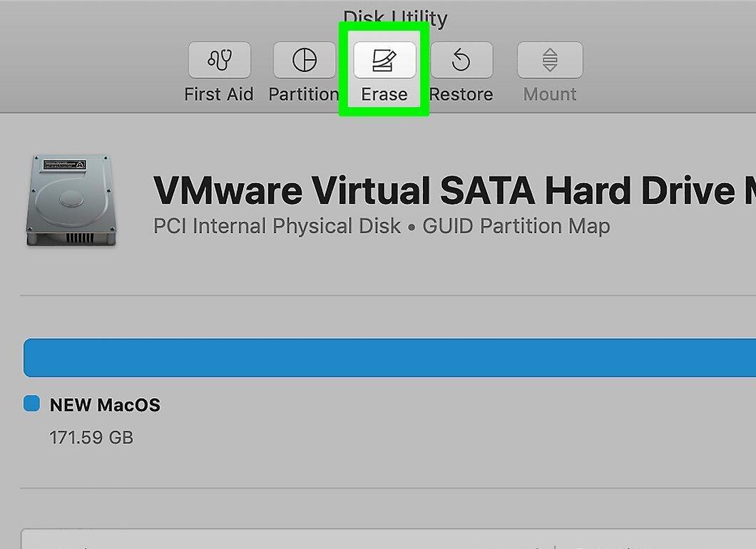Click the NEW MacOS volume name
Viewport: 756px width, 549px height.
105,405
